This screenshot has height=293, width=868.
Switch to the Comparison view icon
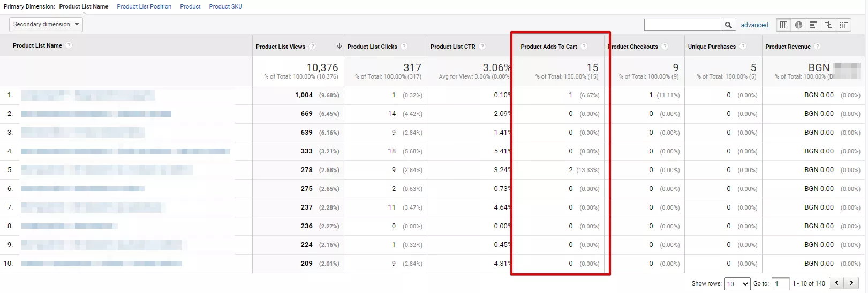point(828,25)
